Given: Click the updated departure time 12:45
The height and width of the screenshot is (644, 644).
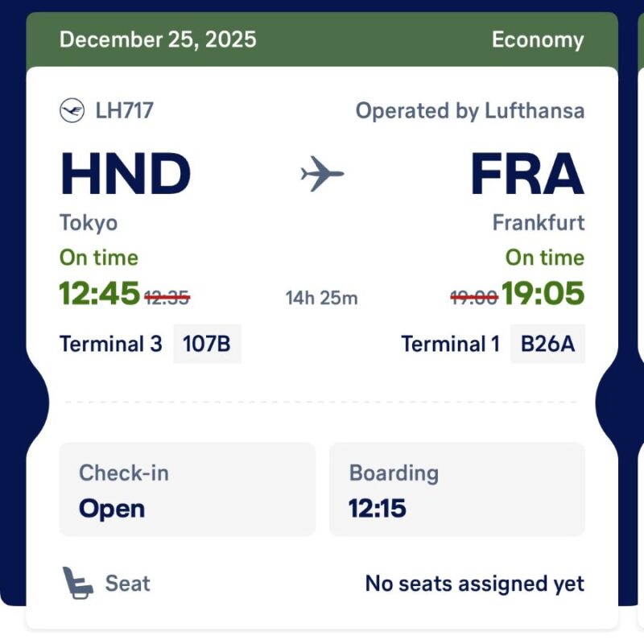Looking at the screenshot, I should (100, 295).
